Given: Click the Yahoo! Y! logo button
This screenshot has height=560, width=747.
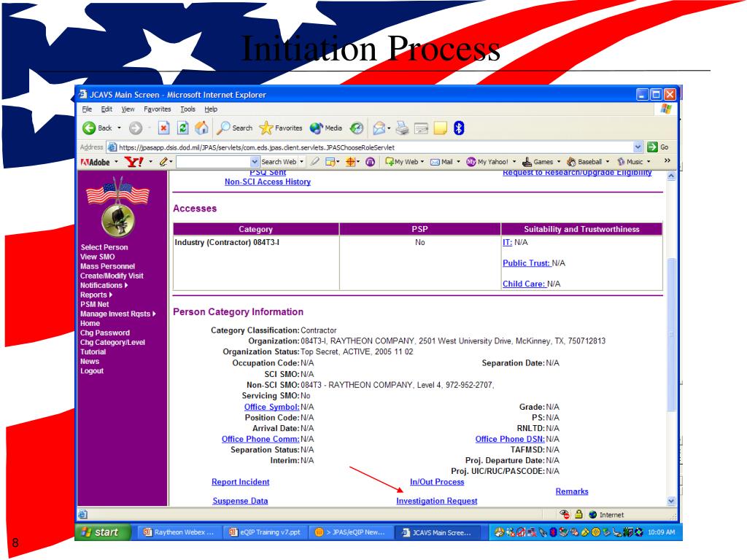Looking at the screenshot, I should (134, 162).
